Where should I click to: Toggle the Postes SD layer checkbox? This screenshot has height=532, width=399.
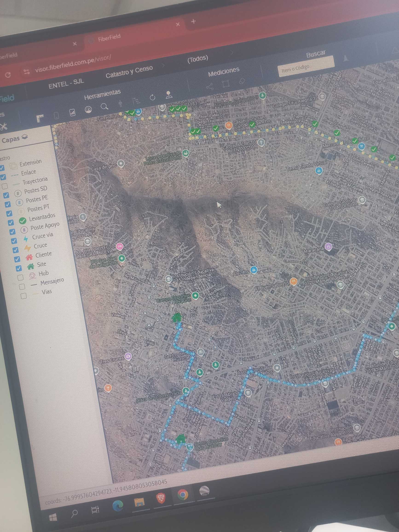[6, 195]
